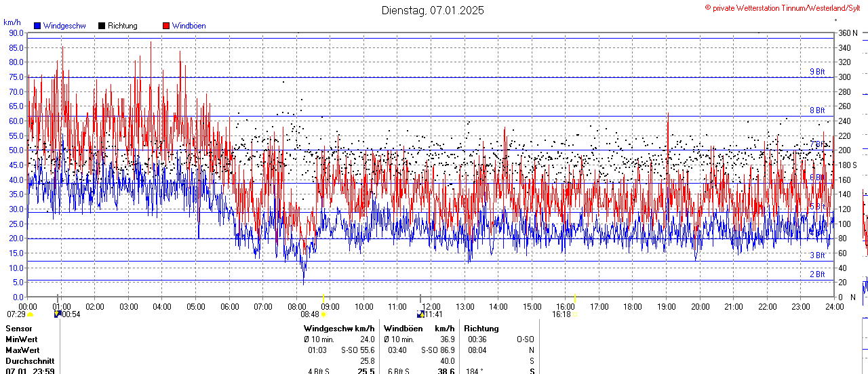Click the 360 N direction axis label
The width and height of the screenshot is (868, 374).
[x=848, y=33]
